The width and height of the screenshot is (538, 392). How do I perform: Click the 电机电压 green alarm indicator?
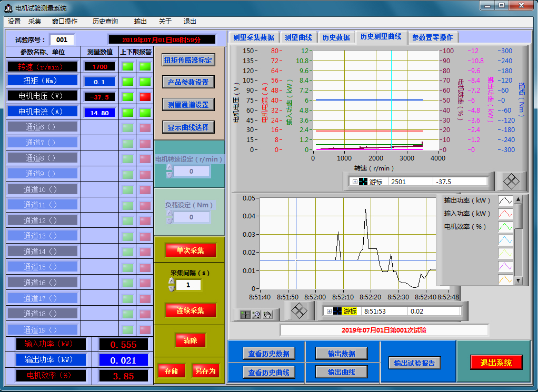tap(127, 97)
